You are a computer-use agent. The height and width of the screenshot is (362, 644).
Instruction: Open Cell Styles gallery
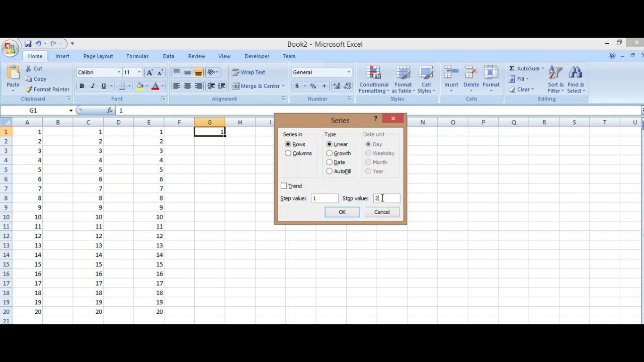(426, 79)
